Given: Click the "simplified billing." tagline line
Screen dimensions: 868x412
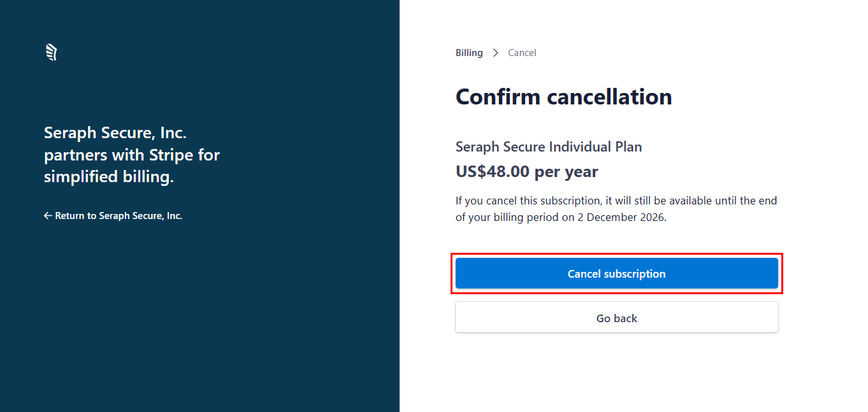Looking at the screenshot, I should (108, 177).
